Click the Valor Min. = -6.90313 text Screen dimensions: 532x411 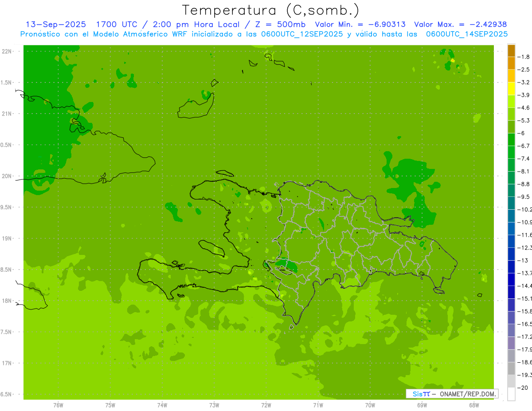(x=360, y=24)
